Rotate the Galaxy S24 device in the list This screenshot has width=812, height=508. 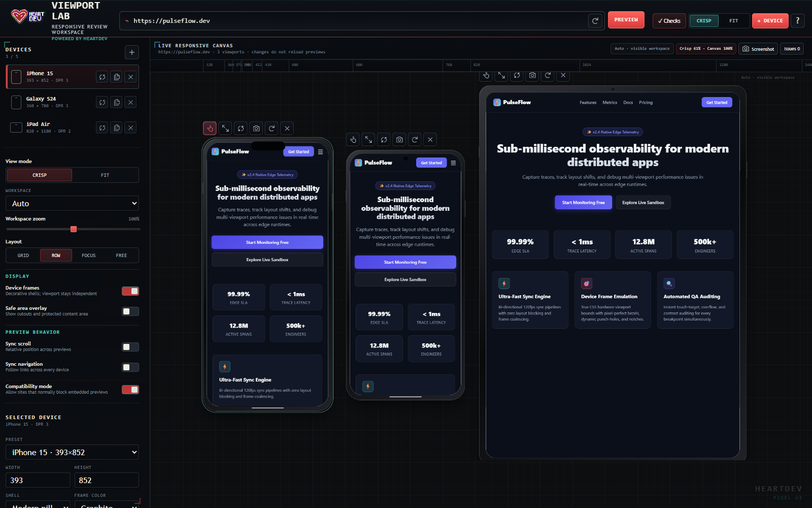pyautogui.click(x=103, y=102)
